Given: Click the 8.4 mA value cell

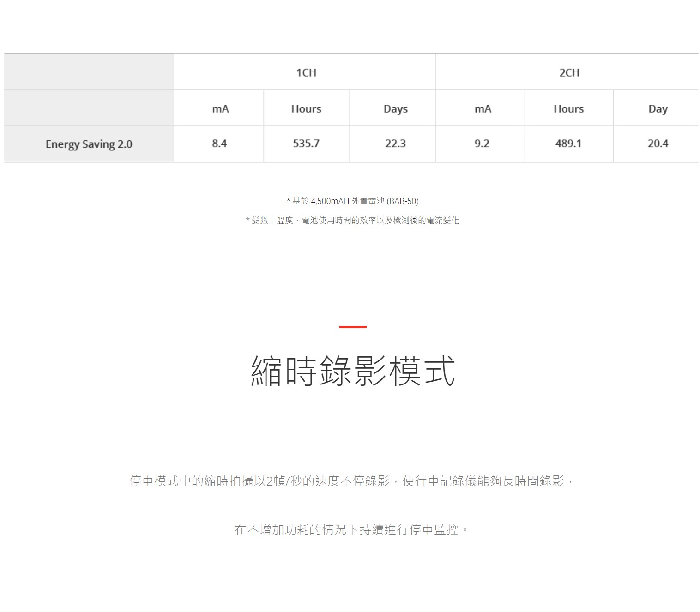Looking at the screenshot, I should (x=219, y=144).
